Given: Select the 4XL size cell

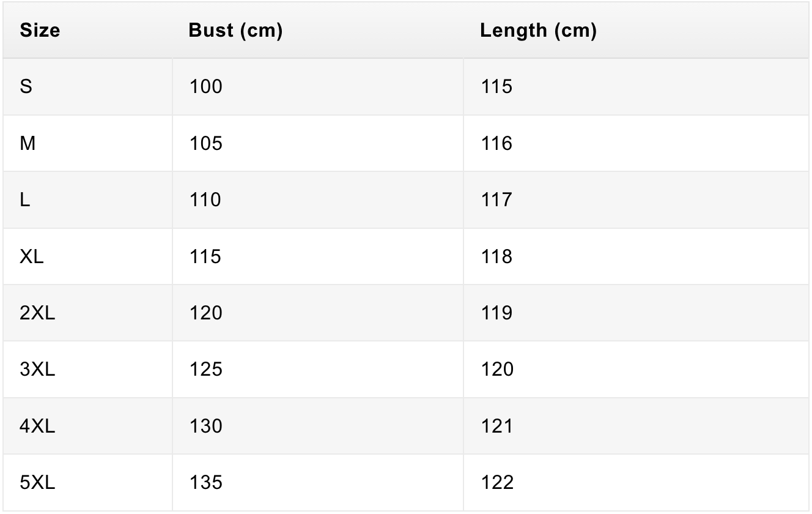Looking at the screenshot, I should click(x=37, y=426).
